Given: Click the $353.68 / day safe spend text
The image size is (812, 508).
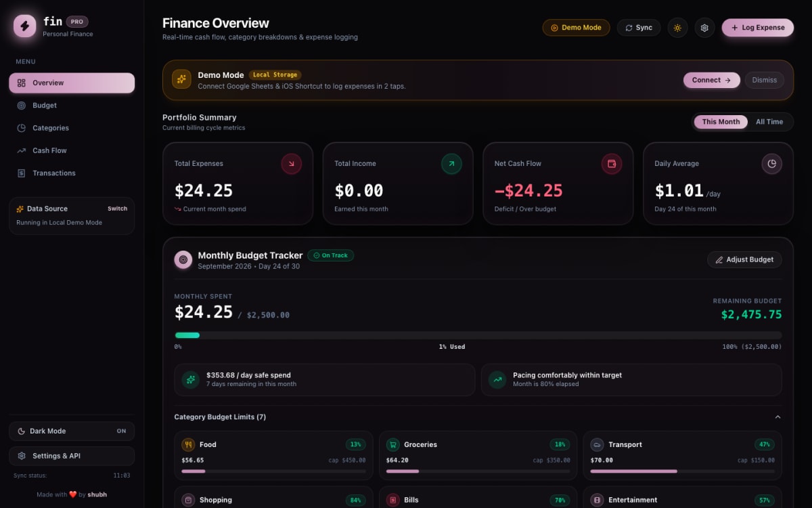Looking at the screenshot, I should click(248, 375).
